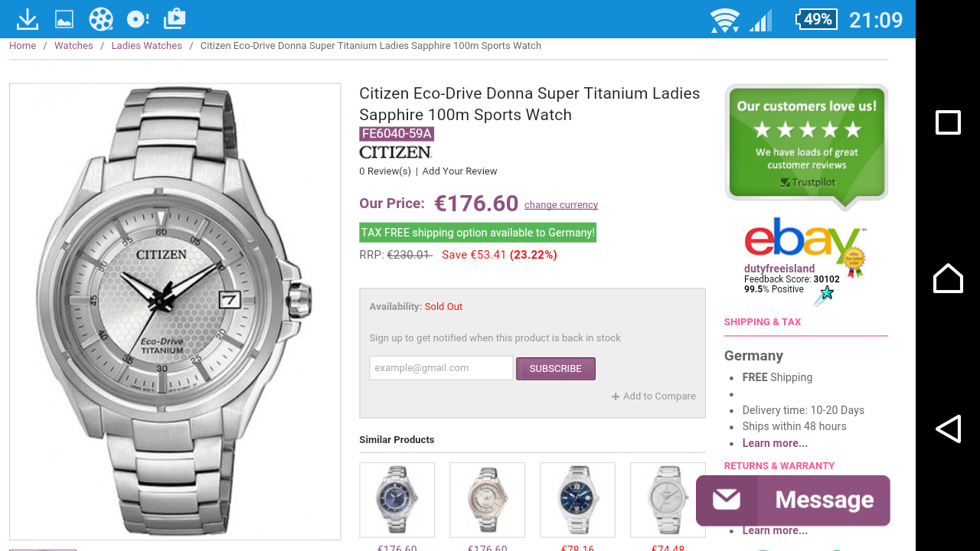Image resolution: width=980 pixels, height=551 pixels.
Task: Tap the Android recent apps square button
Action: pyautogui.click(x=948, y=122)
